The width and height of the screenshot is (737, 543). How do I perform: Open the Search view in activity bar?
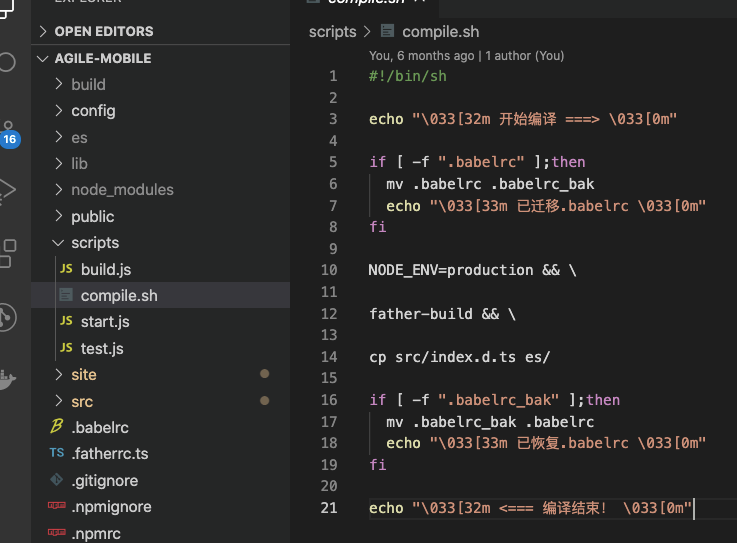pos(7,62)
